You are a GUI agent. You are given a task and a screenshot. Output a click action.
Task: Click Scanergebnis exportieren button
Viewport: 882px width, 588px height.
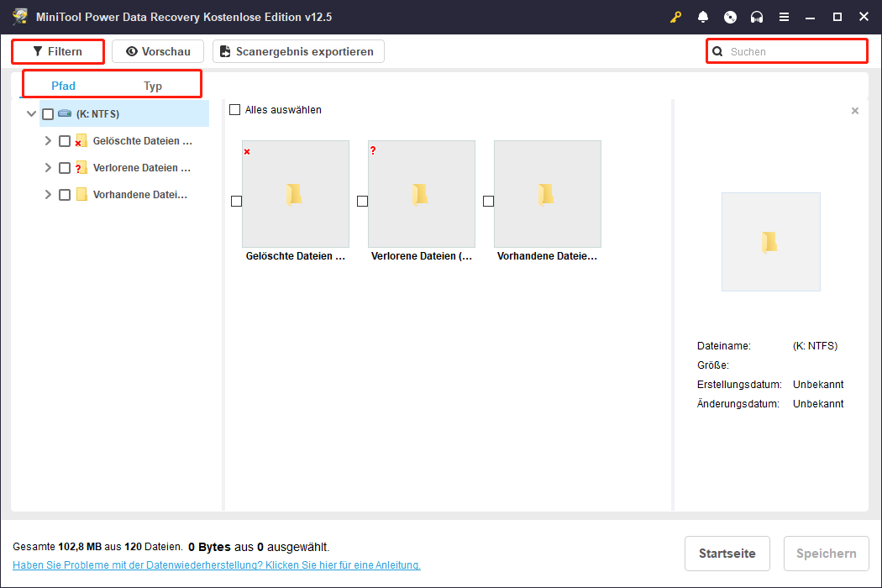coord(298,51)
